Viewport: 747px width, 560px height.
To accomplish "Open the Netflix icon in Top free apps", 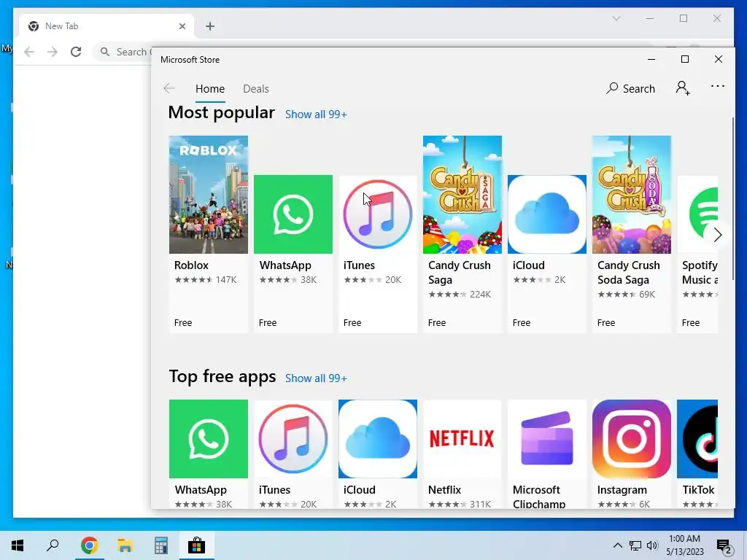I will (462, 438).
